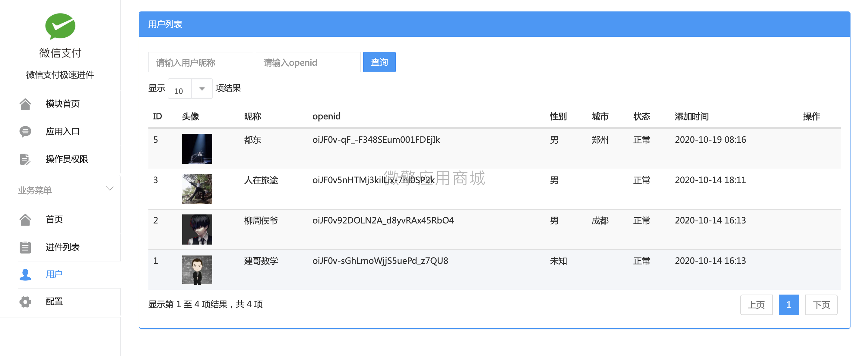Click the document-pen icon for 操作员权限
868x356 pixels.
tap(25, 160)
